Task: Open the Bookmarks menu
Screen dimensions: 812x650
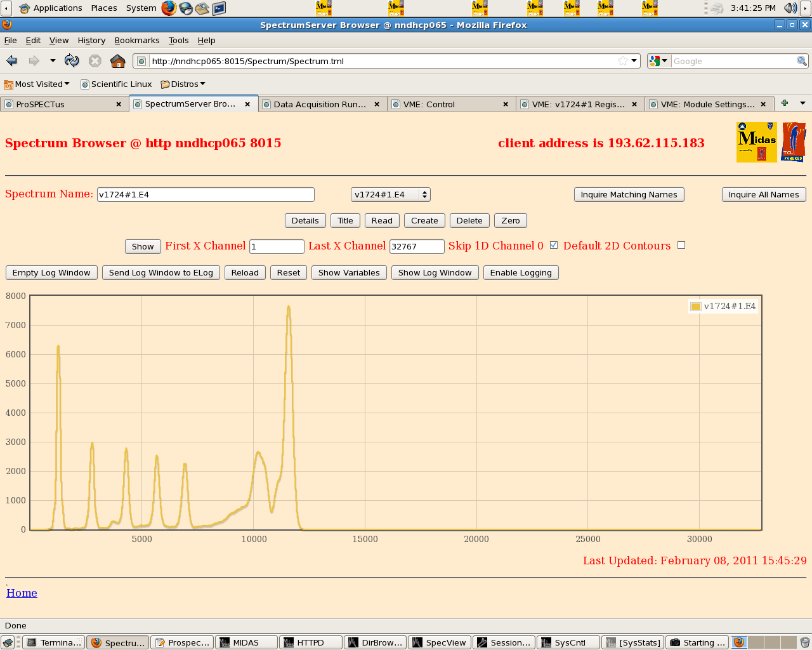Action: [137, 40]
